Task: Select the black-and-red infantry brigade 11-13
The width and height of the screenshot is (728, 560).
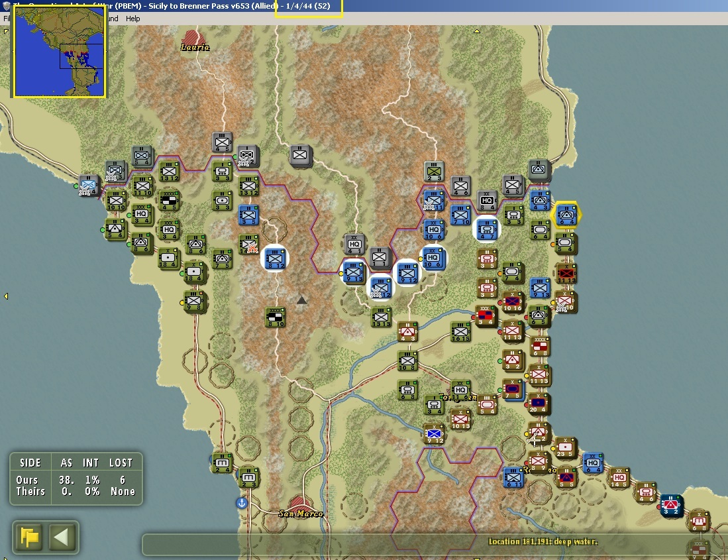Action: (566, 274)
